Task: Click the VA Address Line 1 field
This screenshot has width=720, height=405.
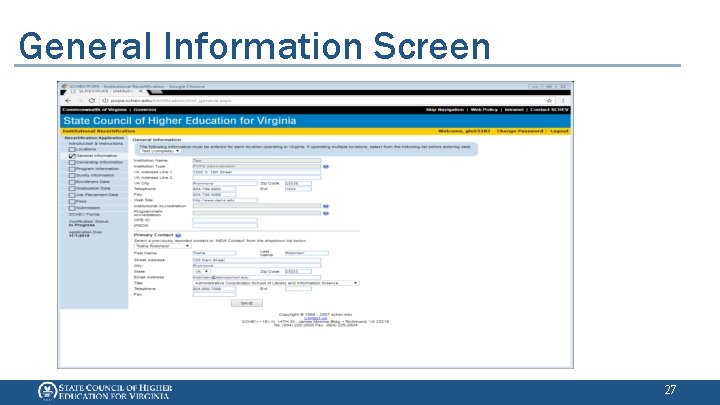Action: point(257,172)
